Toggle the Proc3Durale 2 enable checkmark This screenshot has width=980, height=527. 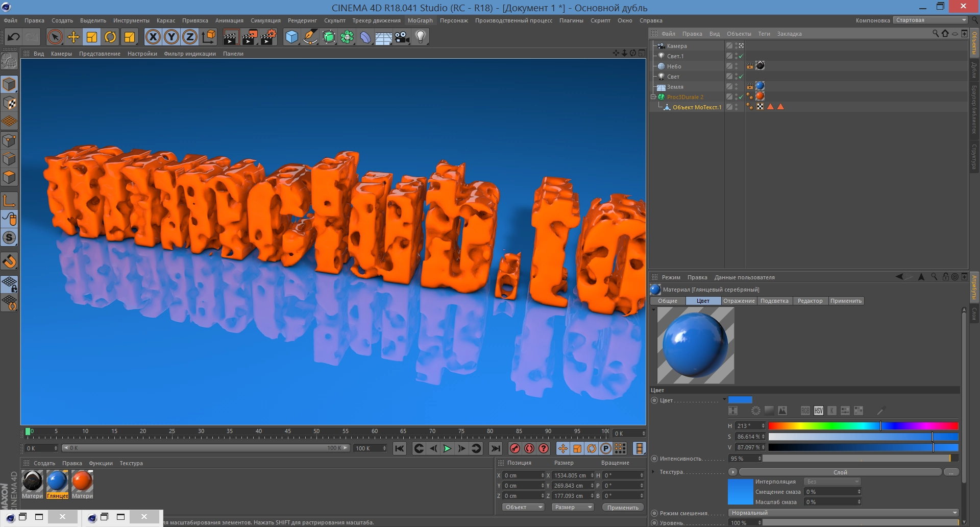tap(741, 97)
